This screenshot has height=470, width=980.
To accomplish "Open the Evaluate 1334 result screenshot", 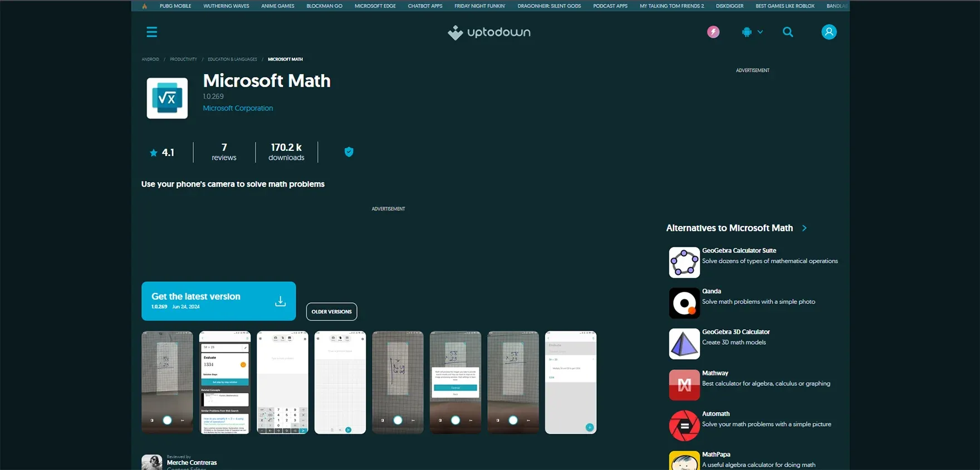I will point(225,383).
